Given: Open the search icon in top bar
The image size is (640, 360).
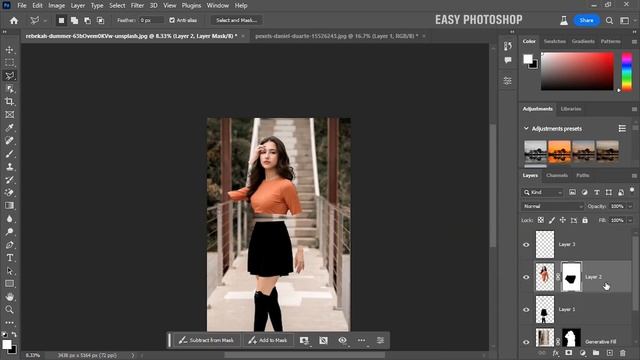Looking at the screenshot, I should 609,20.
